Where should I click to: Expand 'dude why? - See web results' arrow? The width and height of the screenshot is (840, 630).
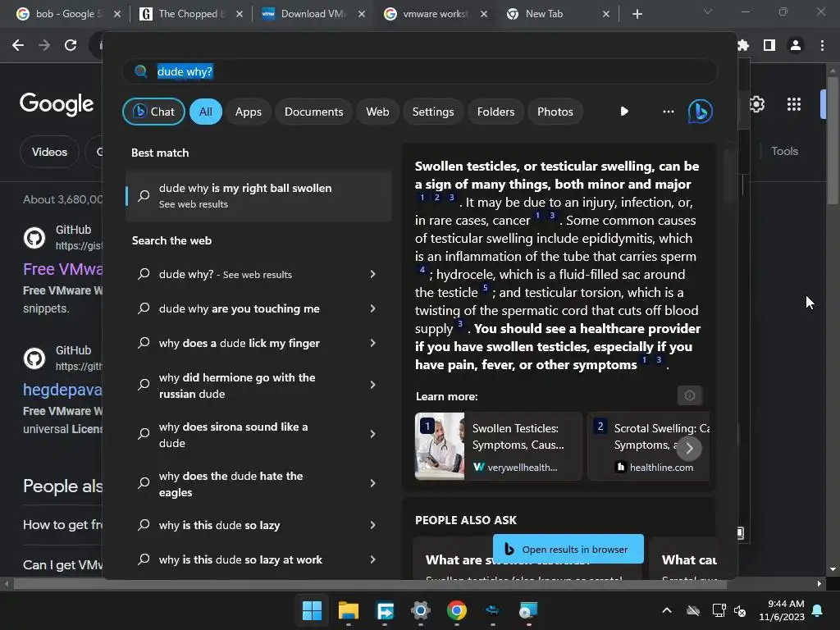tap(373, 274)
